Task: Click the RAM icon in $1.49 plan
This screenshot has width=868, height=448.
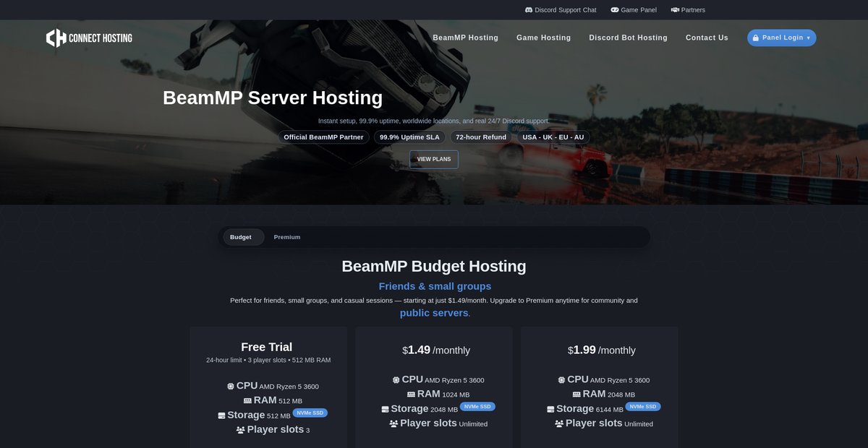Action: coord(412,395)
